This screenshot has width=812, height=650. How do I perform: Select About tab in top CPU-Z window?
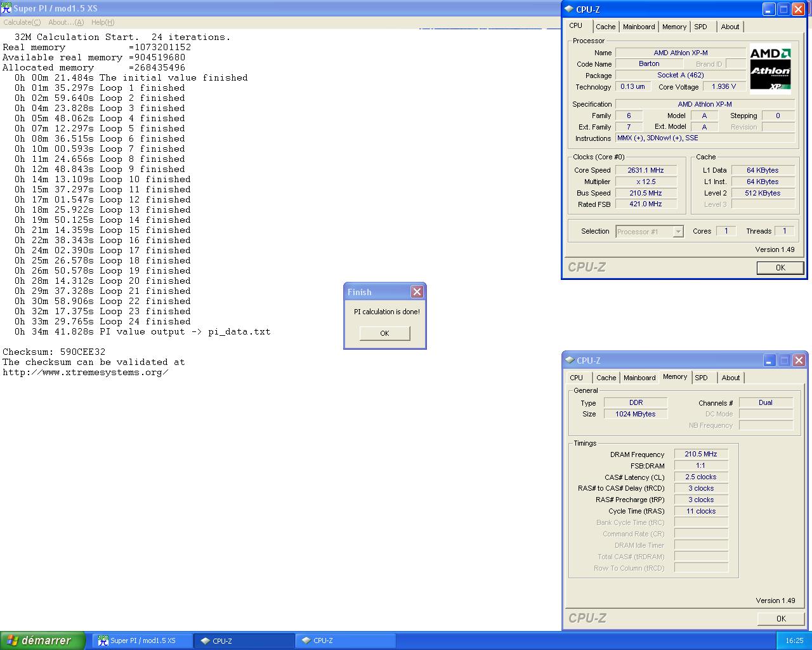(730, 27)
